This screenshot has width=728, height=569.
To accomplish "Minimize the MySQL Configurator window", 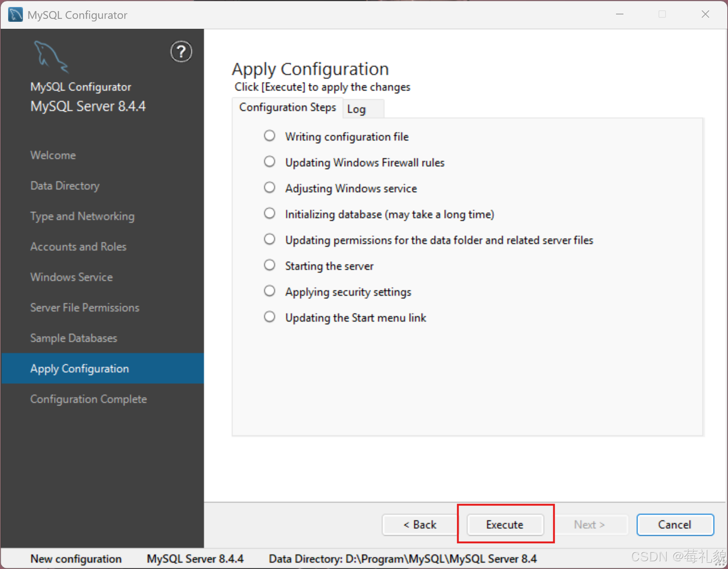I will tap(620, 14).
